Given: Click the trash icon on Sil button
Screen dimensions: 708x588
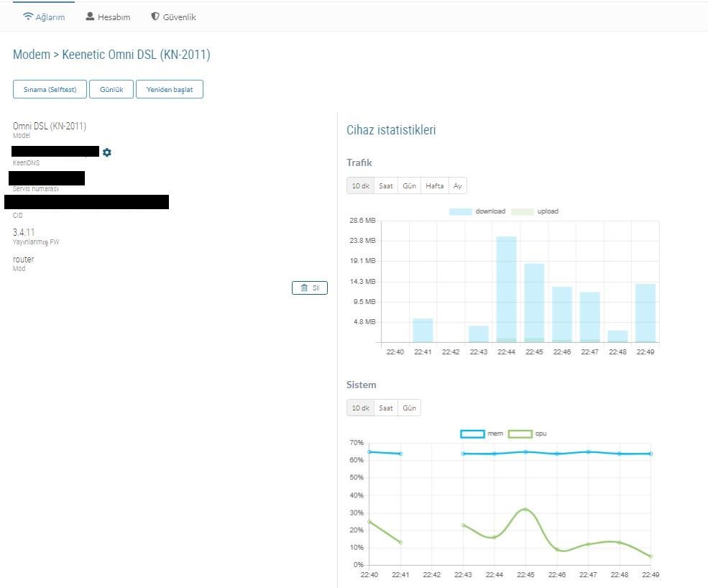Looking at the screenshot, I should coord(304,288).
